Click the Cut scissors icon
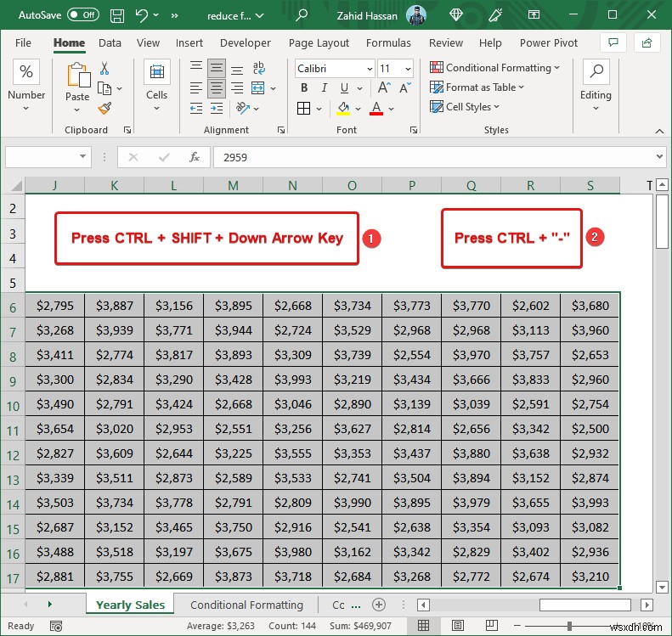Viewport: 672px width, 636px height. click(x=104, y=69)
